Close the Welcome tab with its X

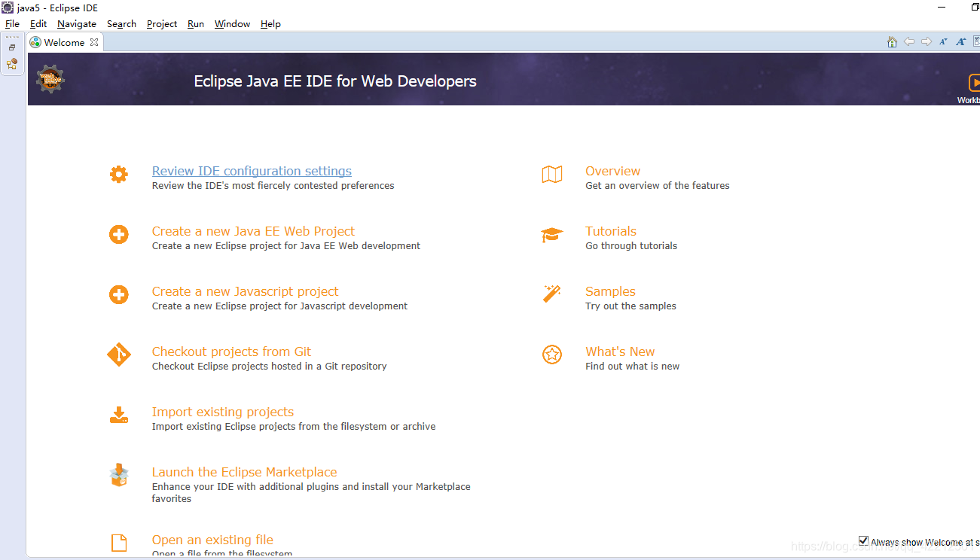tap(94, 42)
